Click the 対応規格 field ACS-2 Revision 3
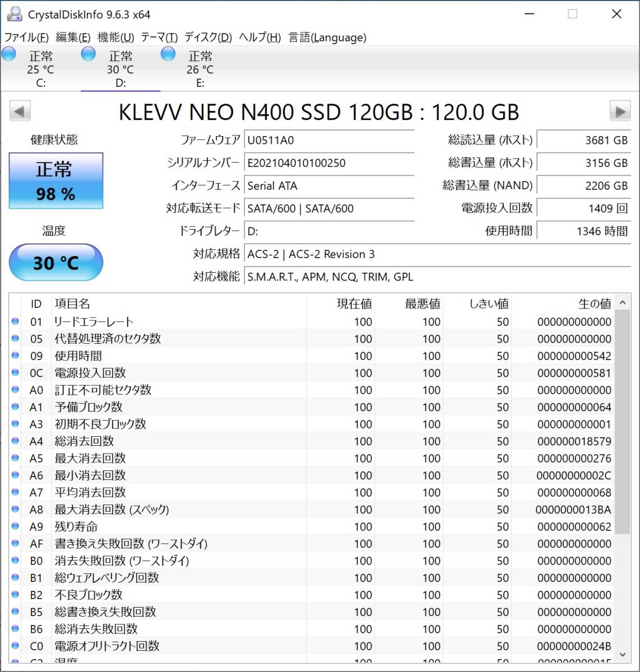This screenshot has width=640, height=672. click(438, 254)
